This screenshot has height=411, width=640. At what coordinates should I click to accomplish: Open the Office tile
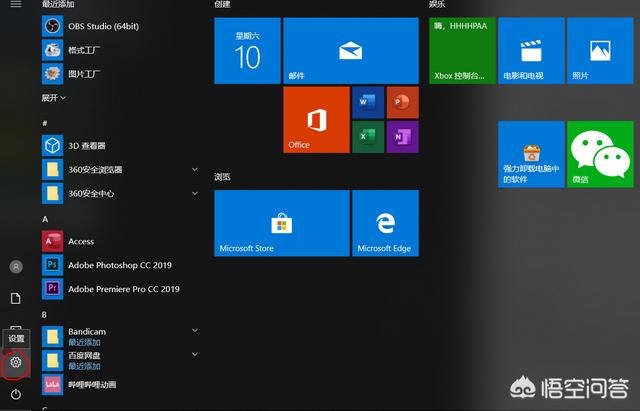click(x=316, y=119)
